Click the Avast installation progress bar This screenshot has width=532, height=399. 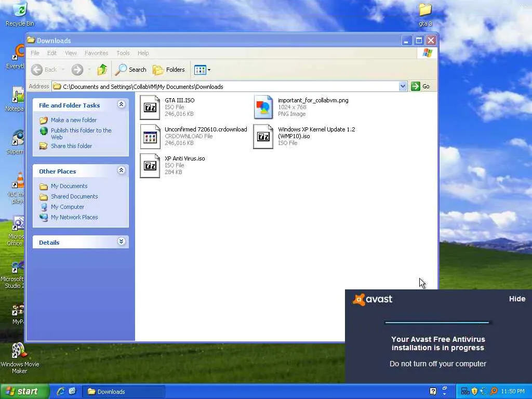[x=437, y=322]
